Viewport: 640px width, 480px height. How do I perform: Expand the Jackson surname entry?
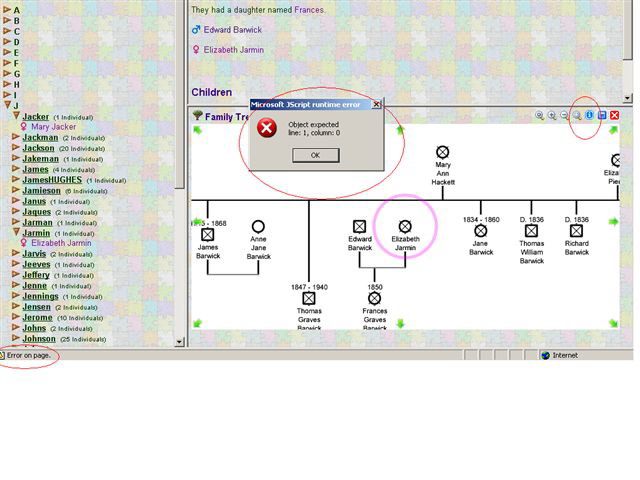click(x=15, y=148)
